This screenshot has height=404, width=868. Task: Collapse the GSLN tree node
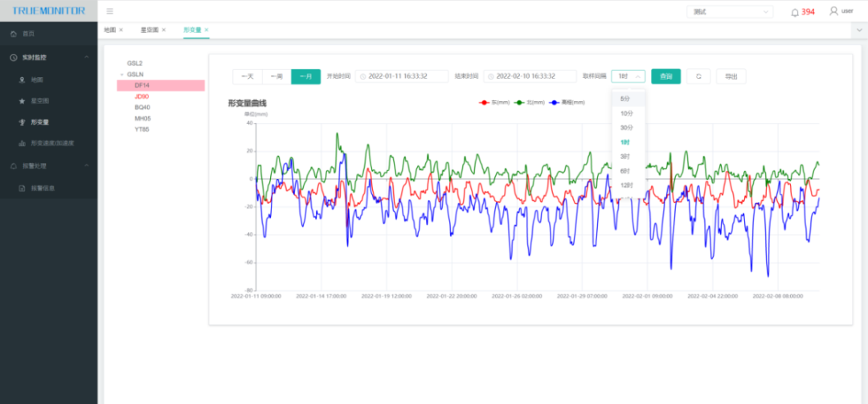121,74
